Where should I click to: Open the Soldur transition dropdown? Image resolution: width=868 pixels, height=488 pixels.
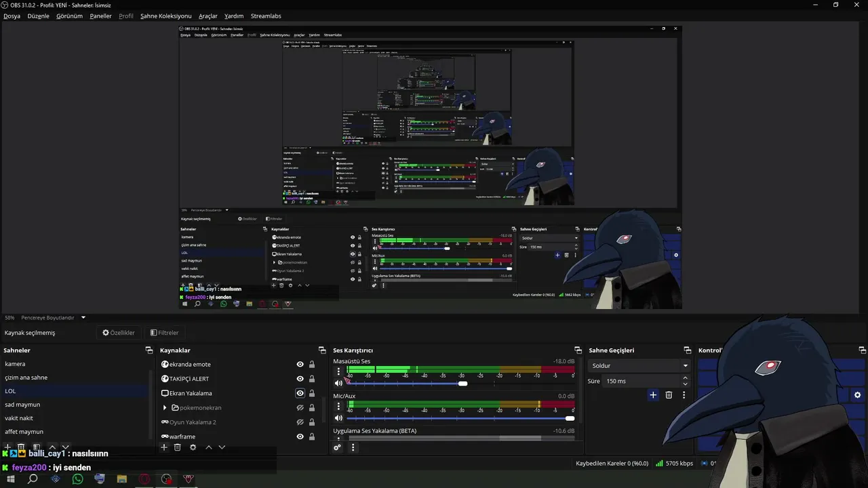pyautogui.click(x=639, y=366)
